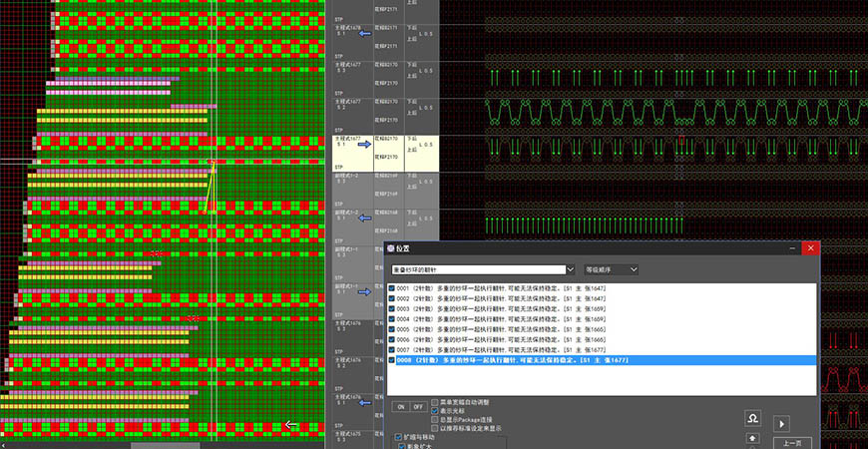Close the warning dialog with the red X
The width and height of the screenshot is (868, 449).
click(811, 247)
